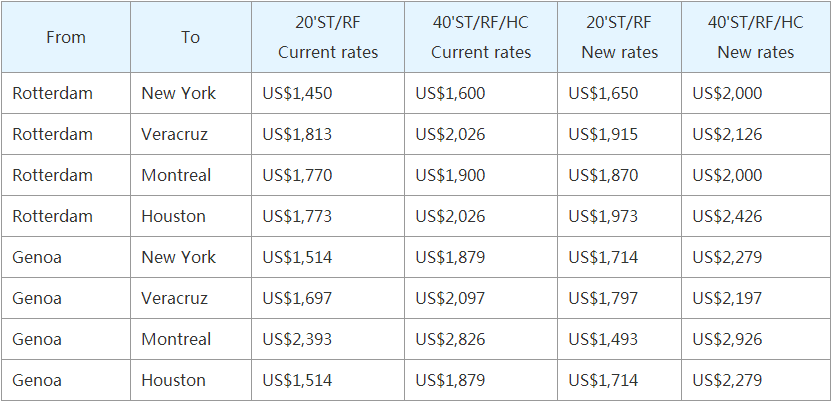
Task: Click the US$2,126 rate cell
Action: point(728,134)
